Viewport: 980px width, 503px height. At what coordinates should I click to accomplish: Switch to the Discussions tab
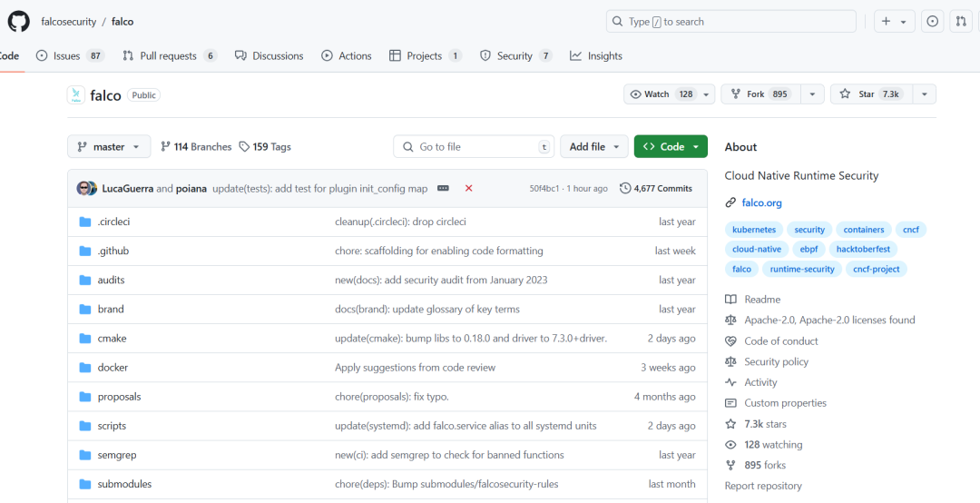point(269,55)
